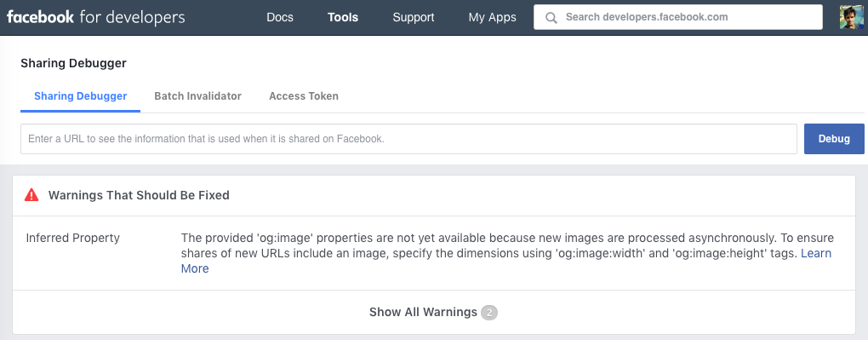
Task: Focus the URL input field
Action: click(408, 139)
